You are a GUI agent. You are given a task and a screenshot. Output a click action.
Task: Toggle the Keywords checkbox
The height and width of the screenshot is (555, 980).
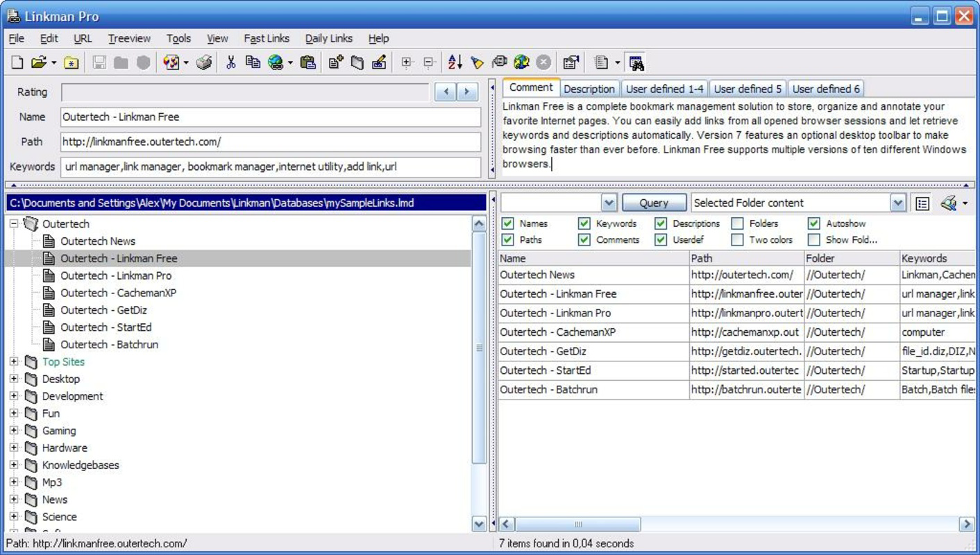tap(584, 223)
